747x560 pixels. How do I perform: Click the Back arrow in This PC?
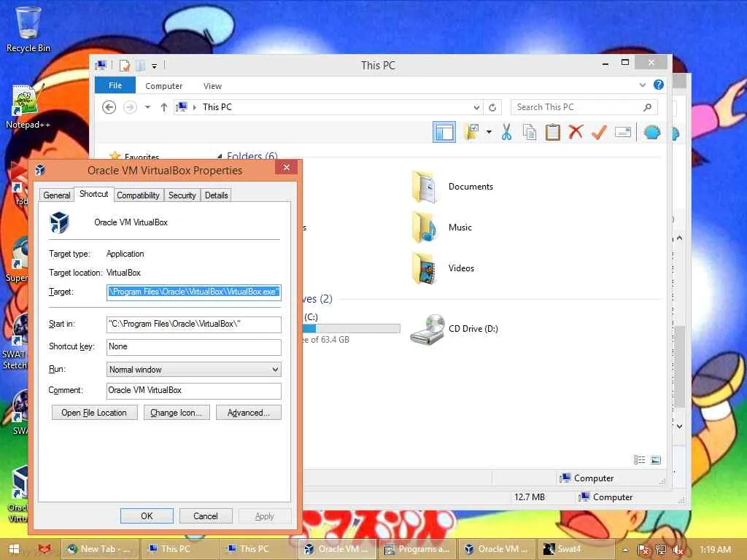[109, 107]
